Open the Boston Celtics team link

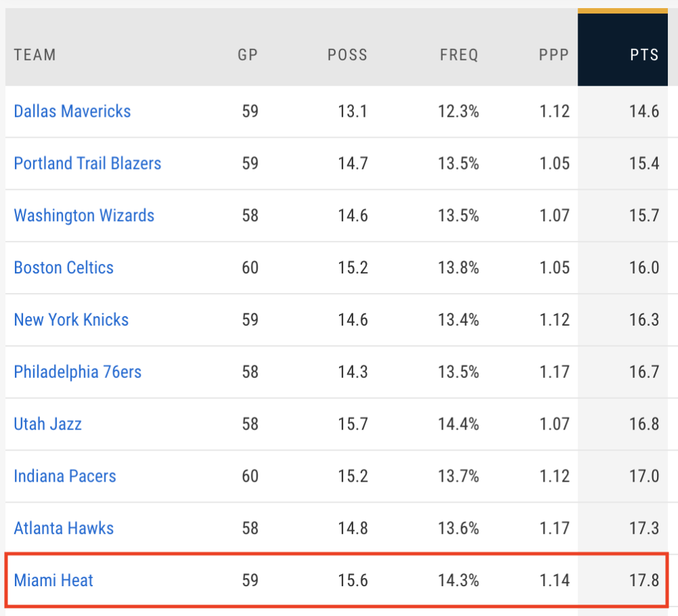pyautogui.click(x=64, y=268)
